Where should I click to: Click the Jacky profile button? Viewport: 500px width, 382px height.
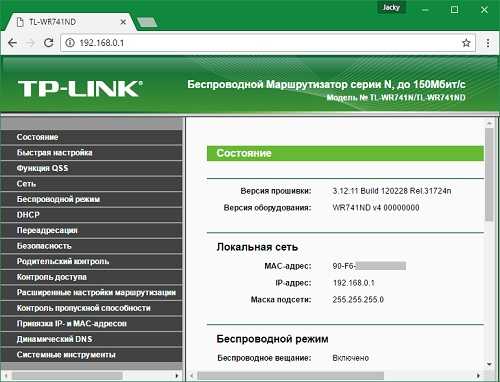coord(391,7)
